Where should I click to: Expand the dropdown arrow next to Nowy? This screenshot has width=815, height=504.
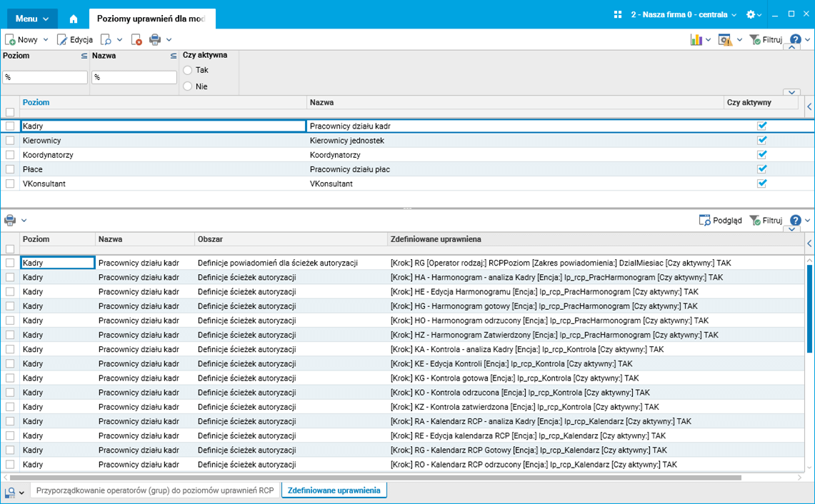point(46,40)
